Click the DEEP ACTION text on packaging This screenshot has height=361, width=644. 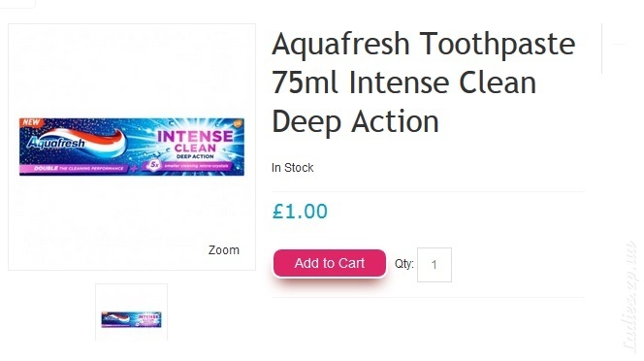pos(195,156)
